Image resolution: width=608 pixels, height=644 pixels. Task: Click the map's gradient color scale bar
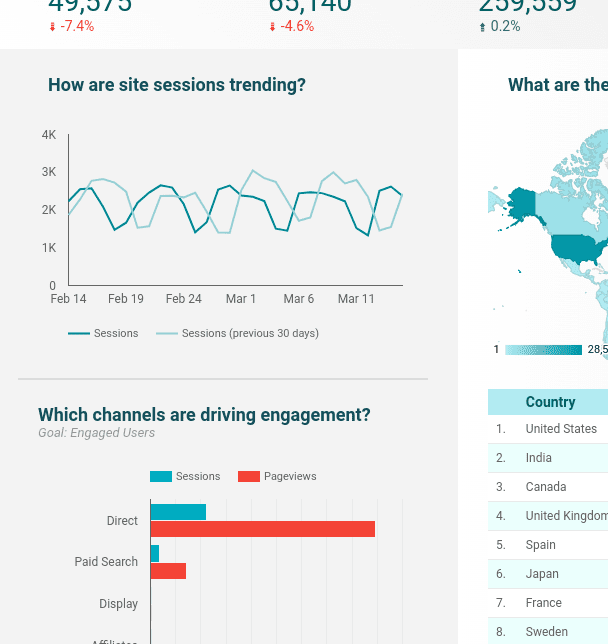click(543, 350)
